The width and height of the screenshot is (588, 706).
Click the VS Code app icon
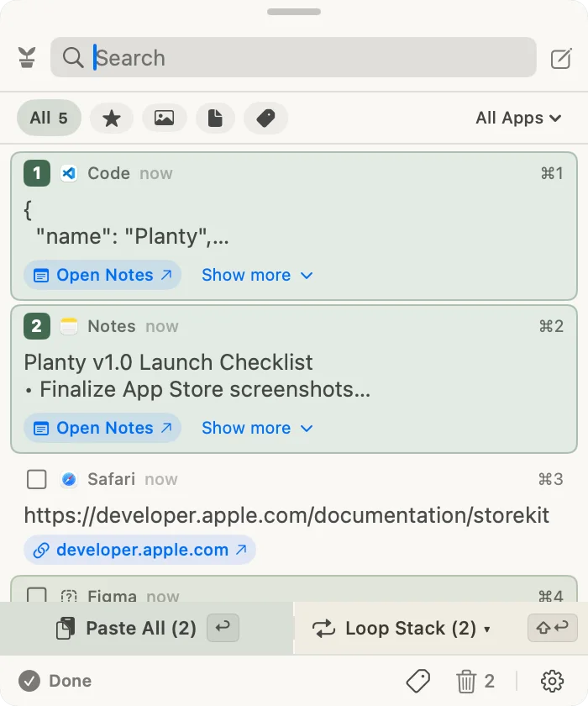[69, 173]
